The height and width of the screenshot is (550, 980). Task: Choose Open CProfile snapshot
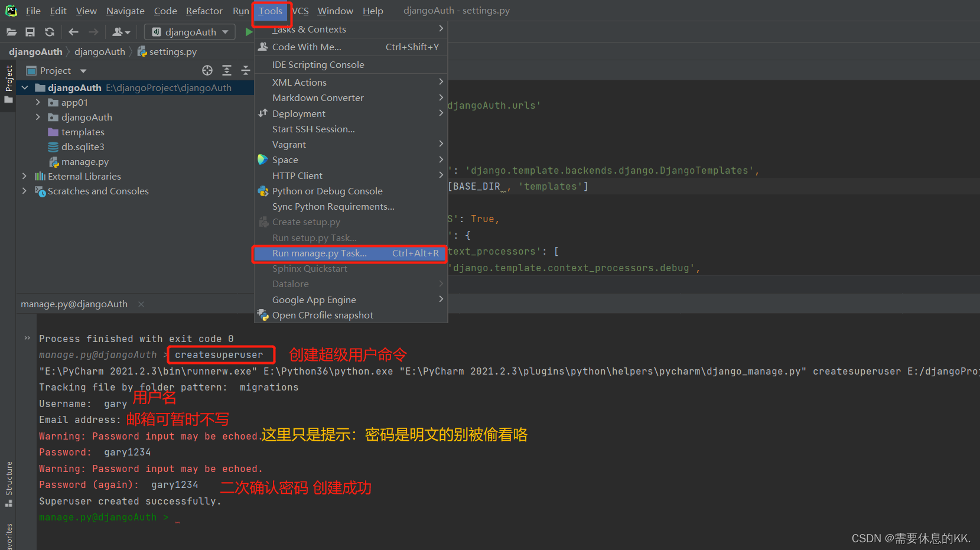pyautogui.click(x=351, y=315)
